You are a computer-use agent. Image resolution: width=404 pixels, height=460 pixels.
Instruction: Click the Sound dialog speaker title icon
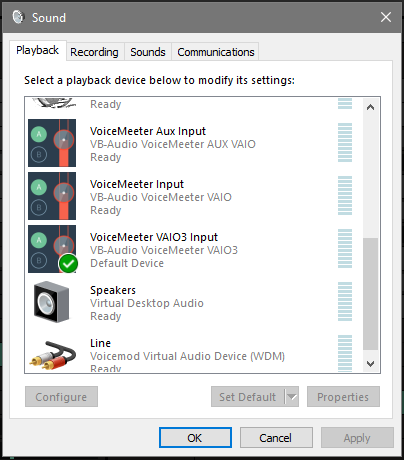[x=18, y=17]
